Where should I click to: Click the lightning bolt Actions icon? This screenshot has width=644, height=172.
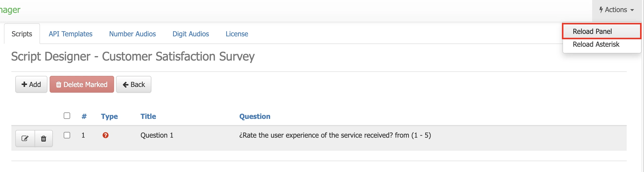(x=601, y=10)
